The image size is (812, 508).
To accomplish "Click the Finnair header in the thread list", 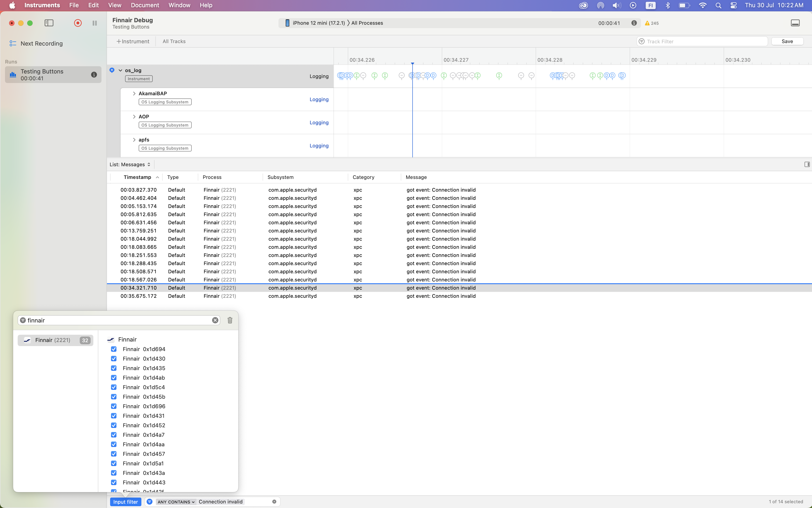I will [x=127, y=339].
